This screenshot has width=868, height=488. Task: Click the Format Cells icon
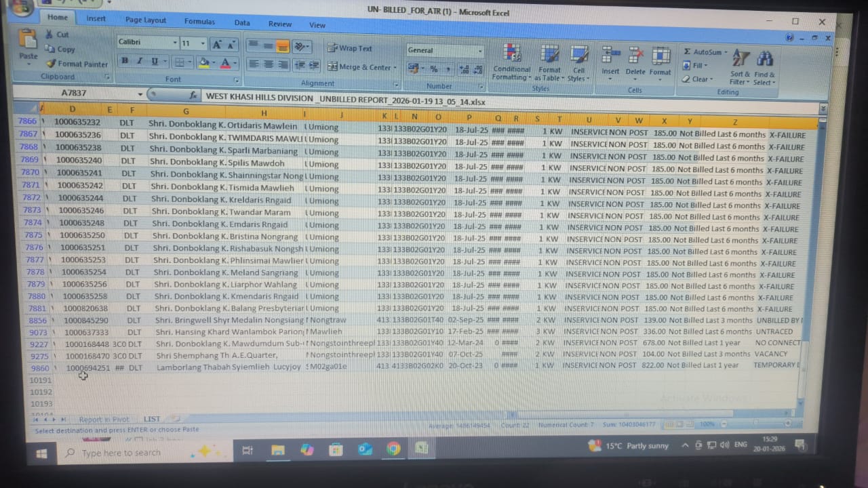[660, 56]
